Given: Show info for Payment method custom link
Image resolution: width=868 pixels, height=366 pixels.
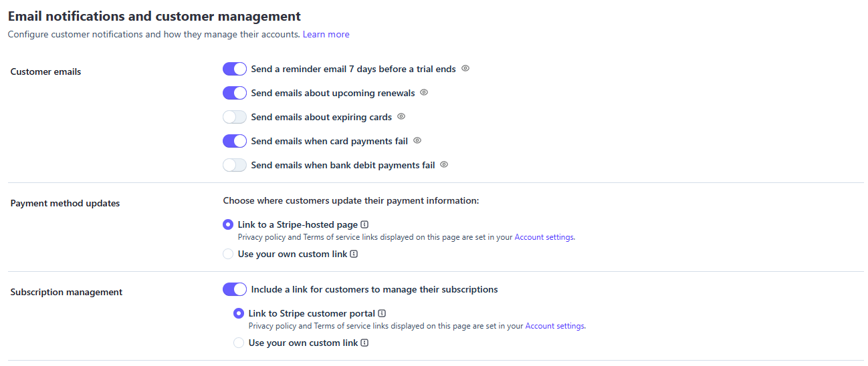Looking at the screenshot, I should pyautogui.click(x=354, y=254).
